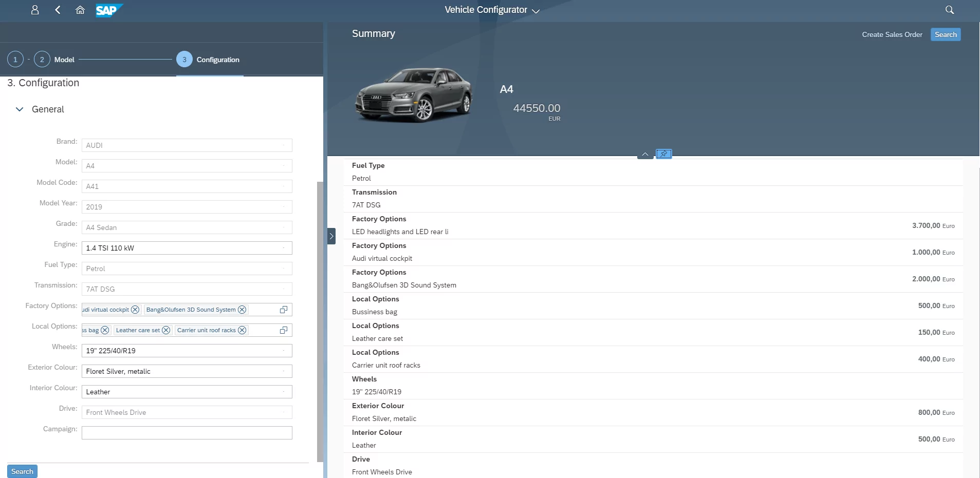Open the user profile icon
This screenshot has width=980, height=478.
35,10
